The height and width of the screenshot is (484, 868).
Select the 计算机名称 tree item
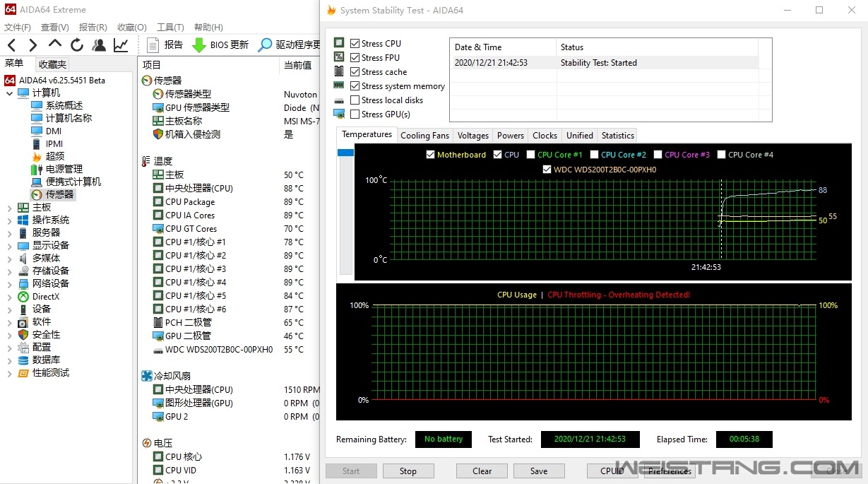[69, 118]
